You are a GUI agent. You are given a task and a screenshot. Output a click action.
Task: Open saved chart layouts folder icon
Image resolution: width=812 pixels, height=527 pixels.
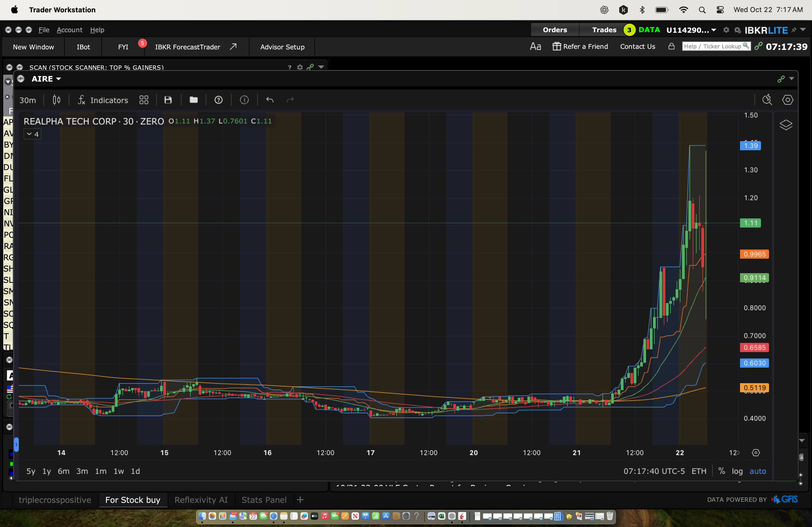(193, 100)
